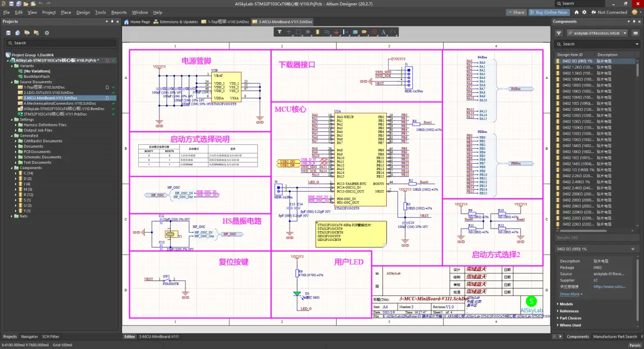Image resolution: width=644 pixels, height=349 pixels.
Task: Switch to the Home Page tab
Action: click(137, 22)
